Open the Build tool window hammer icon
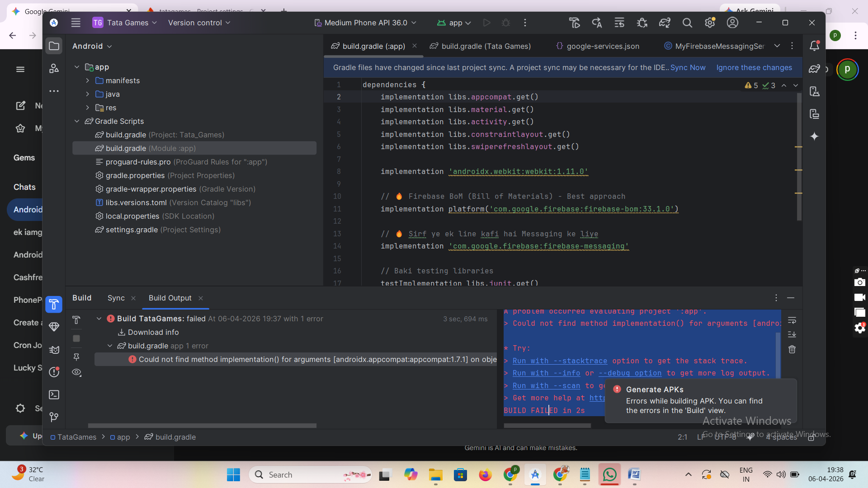 coord(54,304)
